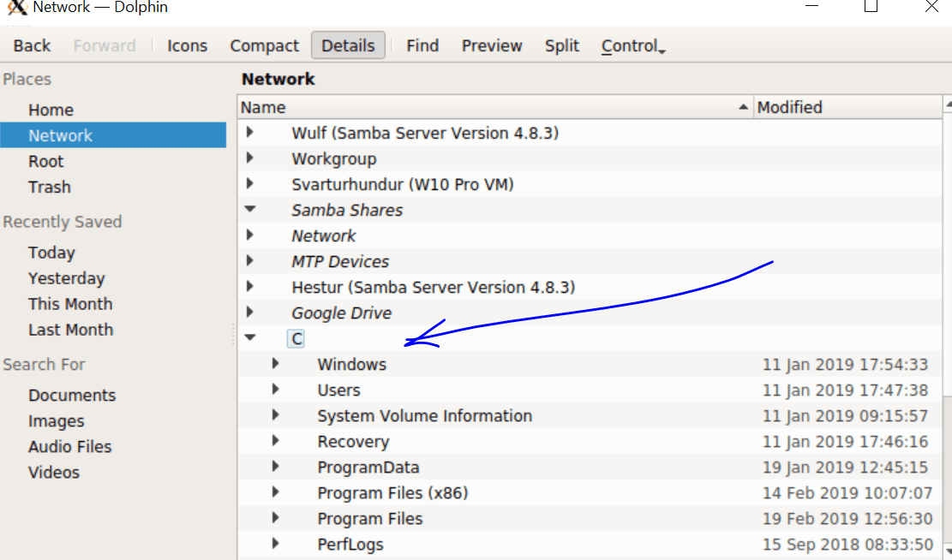Collapse the Samba Shares tree

[249, 210]
